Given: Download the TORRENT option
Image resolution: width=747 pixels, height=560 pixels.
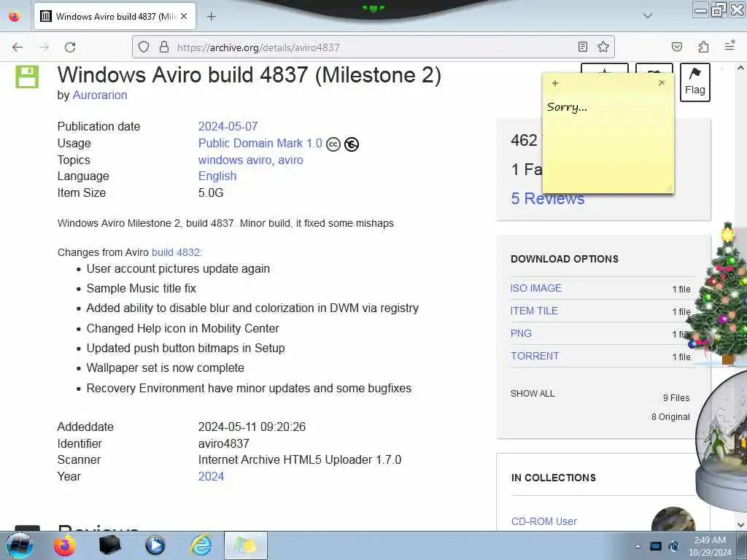Looking at the screenshot, I should click(x=535, y=356).
